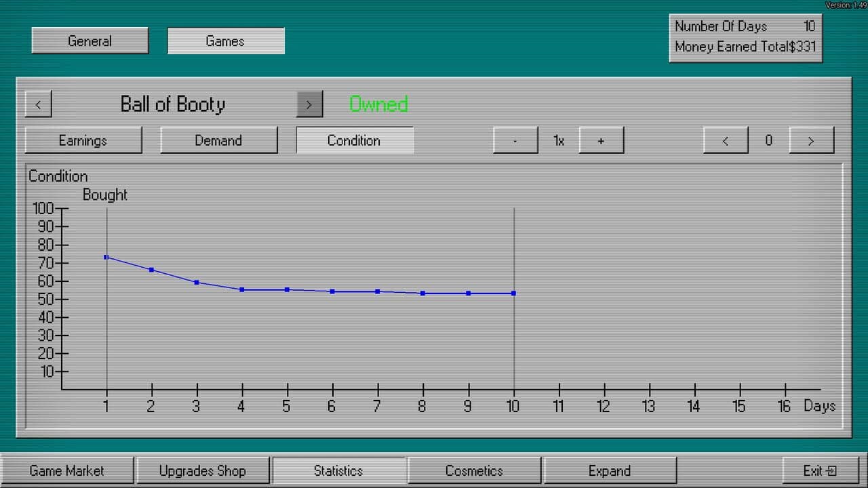The height and width of the screenshot is (488, 868).
Task: Click the 1x zoom level value
Action: pos(559,140)
